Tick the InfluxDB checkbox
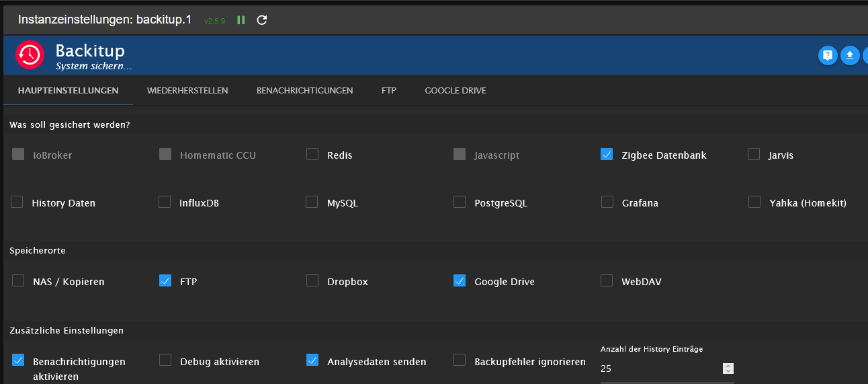 pos(165,202)
